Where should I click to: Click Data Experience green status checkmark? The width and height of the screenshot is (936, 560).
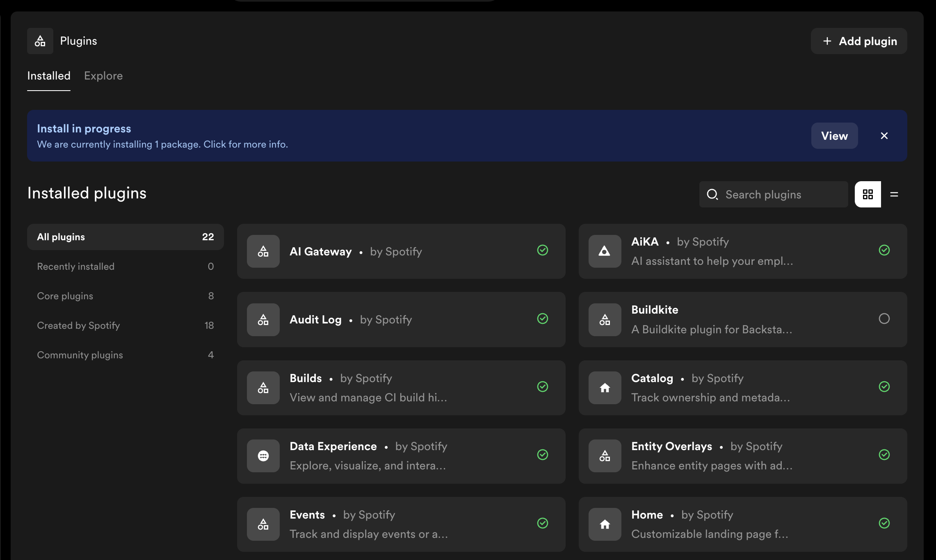543,455
